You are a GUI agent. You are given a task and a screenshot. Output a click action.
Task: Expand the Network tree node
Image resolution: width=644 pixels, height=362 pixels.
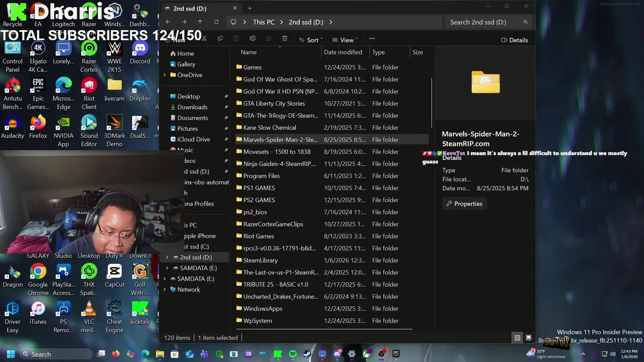click(165, 290)
